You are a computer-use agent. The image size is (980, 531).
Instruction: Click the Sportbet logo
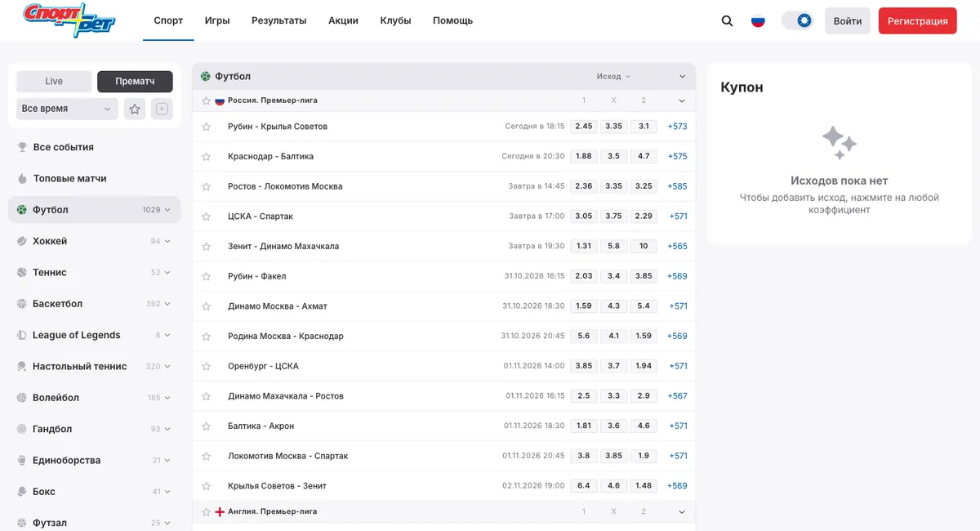[69, 20]
